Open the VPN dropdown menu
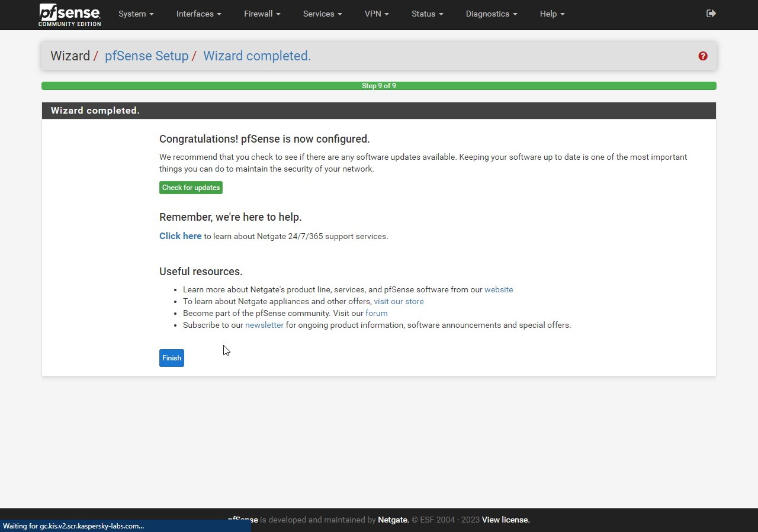The image size is (758, 532). (x=377, y=14)
